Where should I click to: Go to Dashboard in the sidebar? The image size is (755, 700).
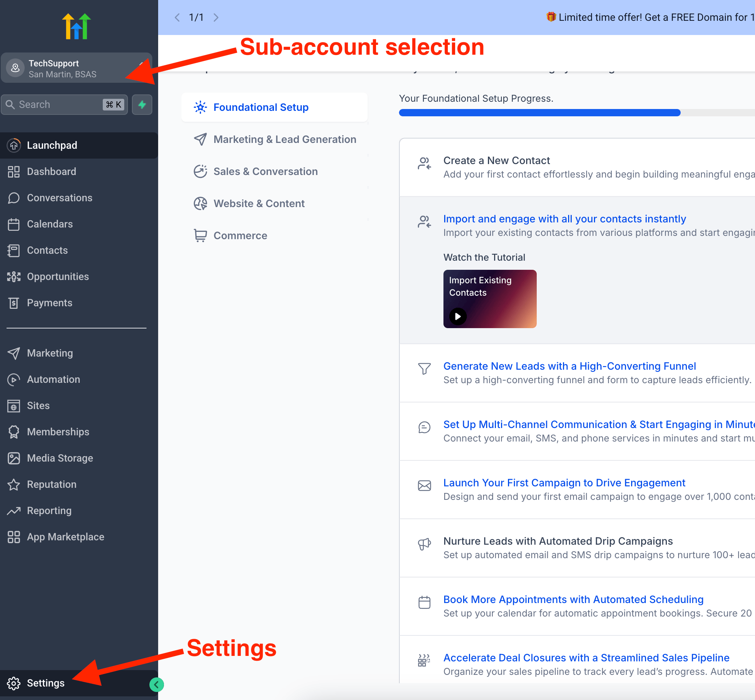(x=79, y=172)
